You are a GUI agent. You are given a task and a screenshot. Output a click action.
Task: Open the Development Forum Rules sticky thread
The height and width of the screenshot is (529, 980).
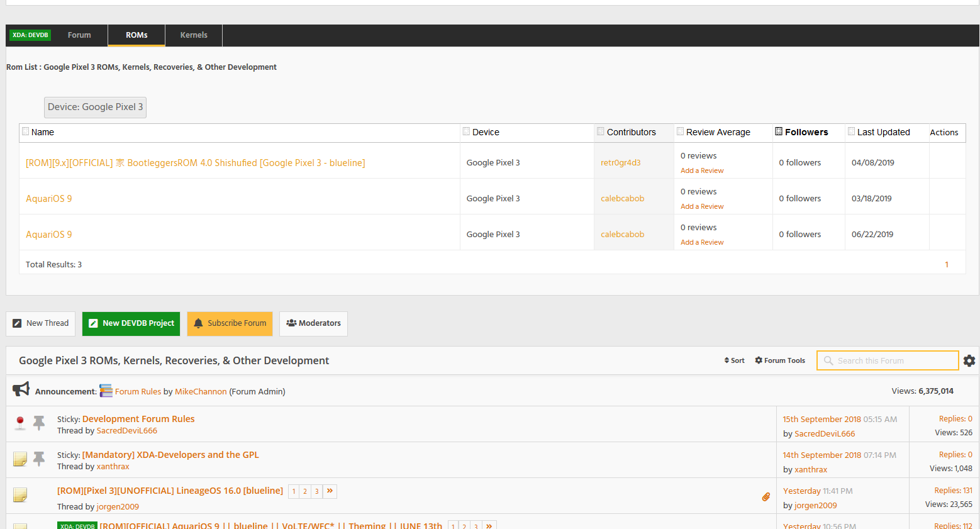pos(138,419)
